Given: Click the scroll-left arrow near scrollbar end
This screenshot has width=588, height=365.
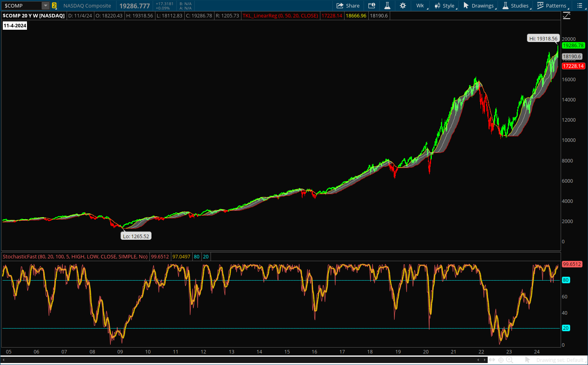Looking at the screenshot, I should coord(478,360).
